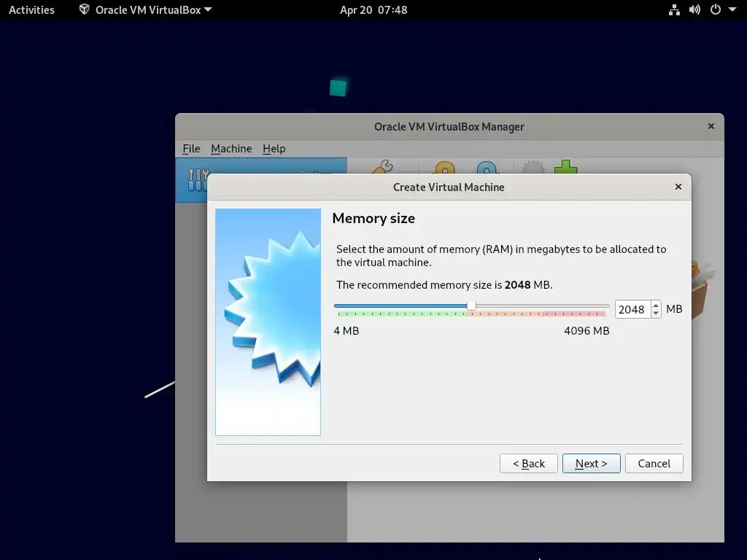Decrease memory with the spinbox down arrow
The image size is (747, 560).
pos(656,314)
